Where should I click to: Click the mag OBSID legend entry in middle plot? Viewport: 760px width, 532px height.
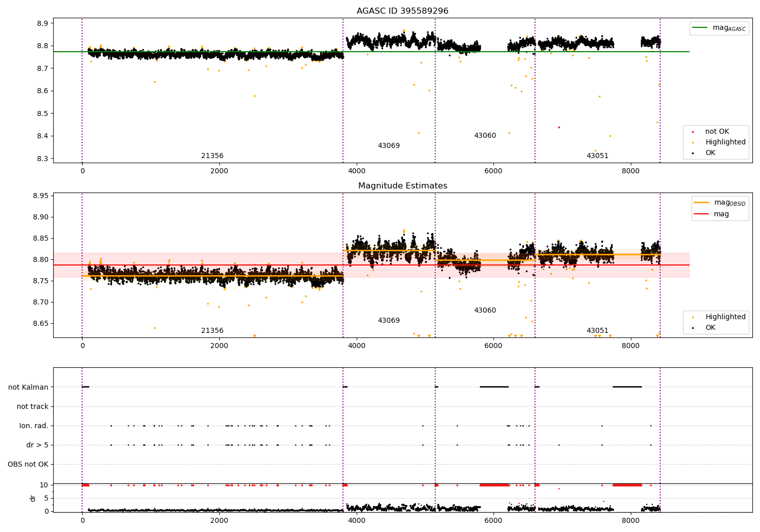pyautogui.click(x=720, y=203)
